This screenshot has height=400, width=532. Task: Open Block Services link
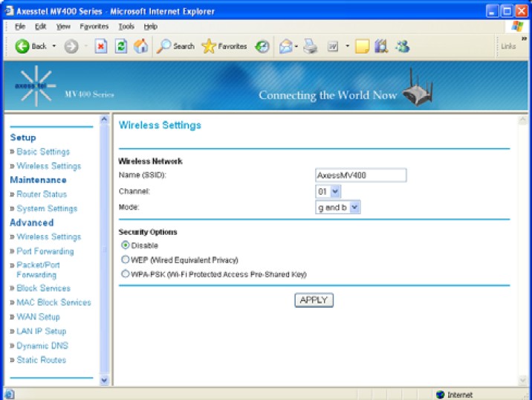pos(43,288)
